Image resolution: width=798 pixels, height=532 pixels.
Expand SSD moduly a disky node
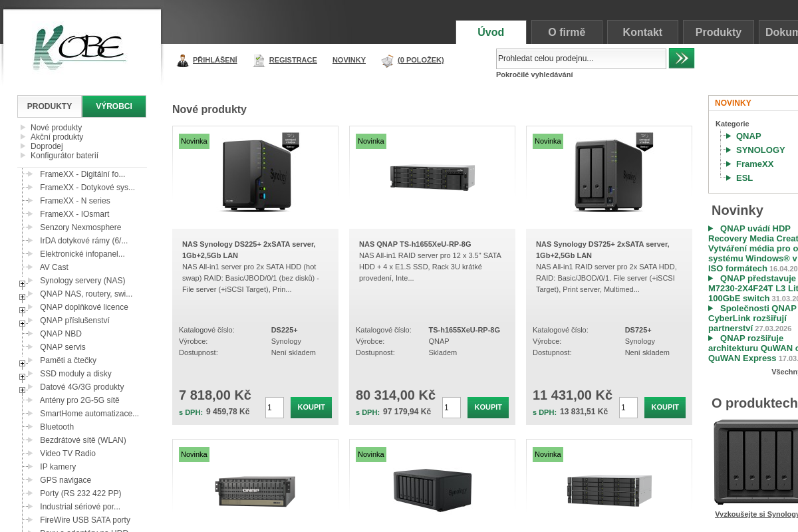22,377
